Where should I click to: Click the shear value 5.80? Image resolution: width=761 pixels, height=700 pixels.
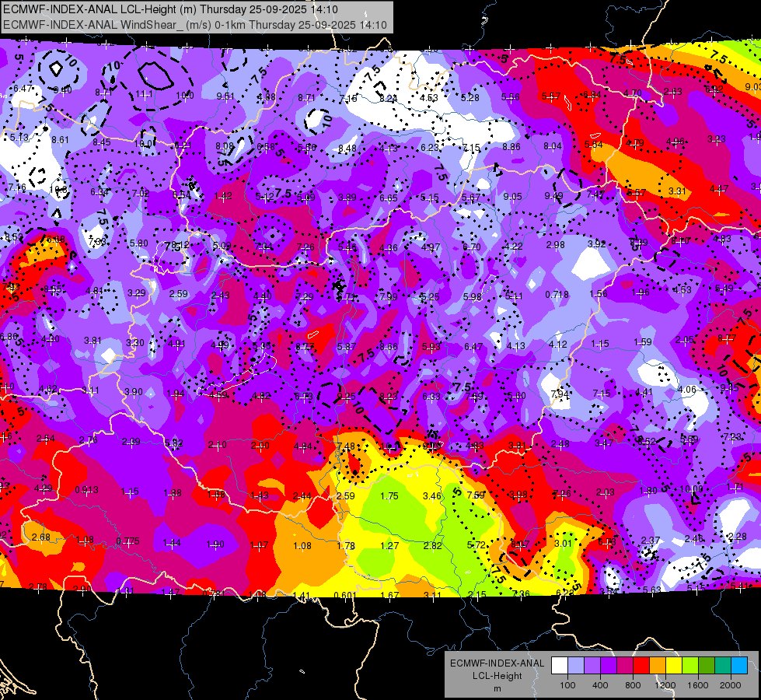[x=139, y=243]
